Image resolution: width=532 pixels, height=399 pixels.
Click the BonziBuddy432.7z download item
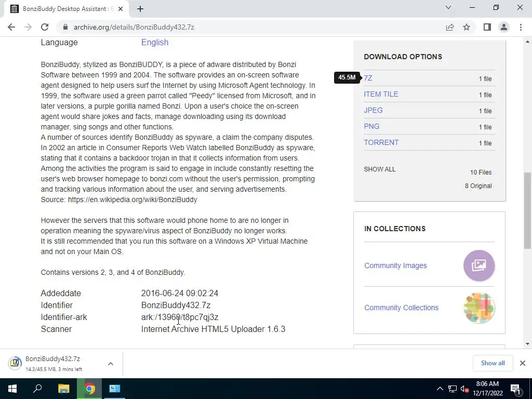(x=52, y=363)
